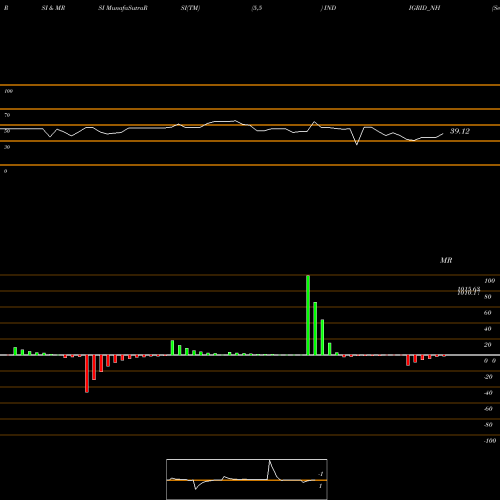Click the header text "SI(TM)"

coord(190,8)
